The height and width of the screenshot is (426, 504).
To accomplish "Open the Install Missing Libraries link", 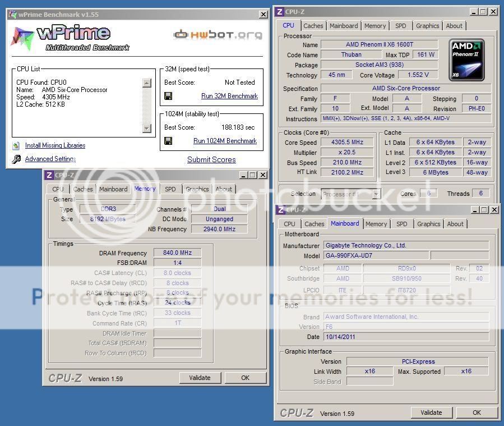I will point(56,145).
